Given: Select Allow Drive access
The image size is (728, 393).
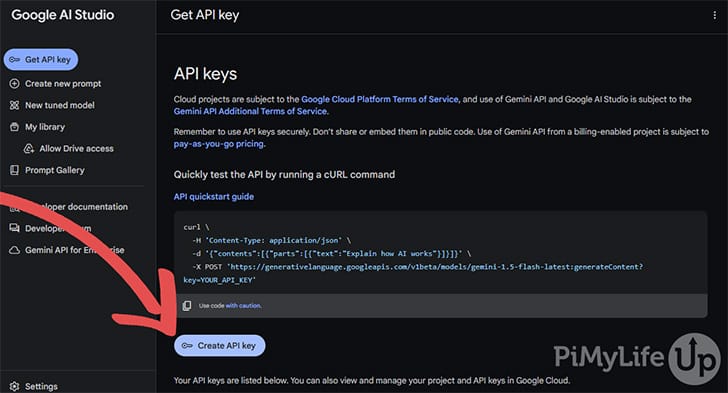Looking at the screenshot, I should coord(77,149).
